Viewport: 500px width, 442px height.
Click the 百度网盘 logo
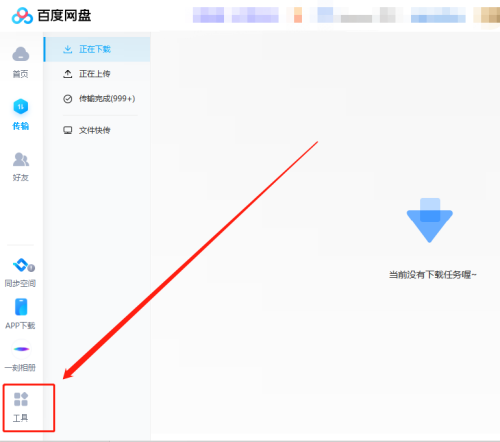(22, 16)
